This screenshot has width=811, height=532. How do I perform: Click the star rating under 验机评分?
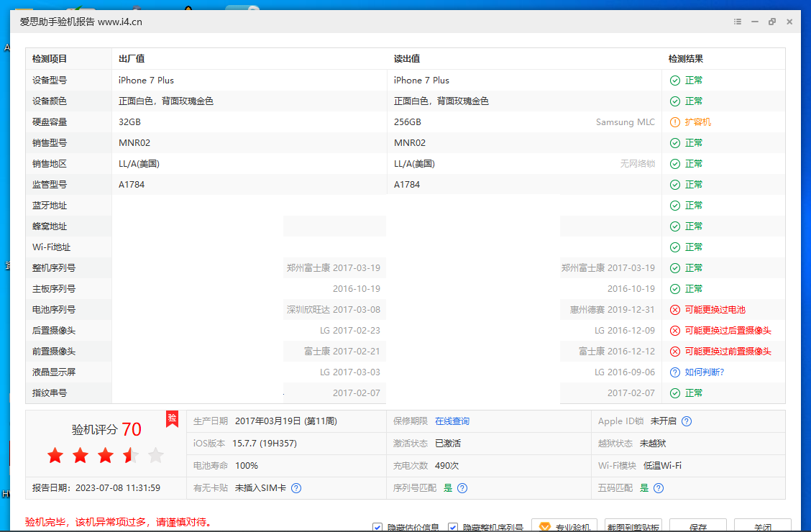(106, 455)
